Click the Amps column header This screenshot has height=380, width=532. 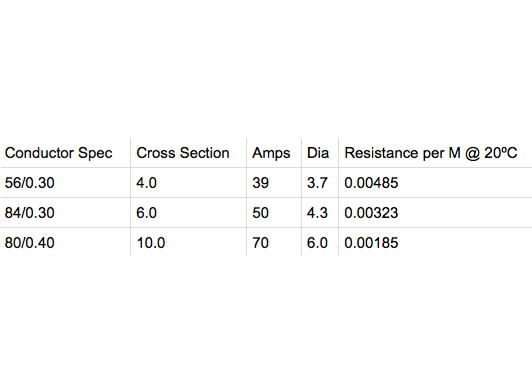[x=271, y=153]
